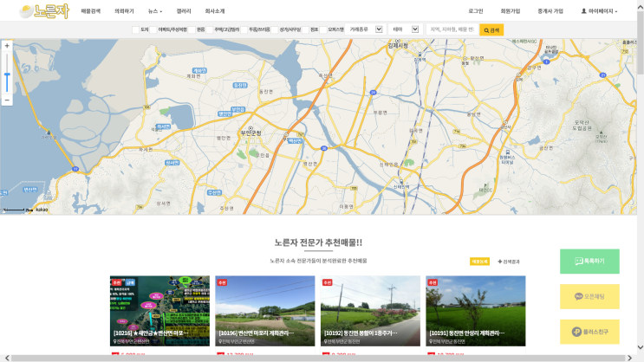Select the 동진면 blue map marker

(x=240, y=85)
